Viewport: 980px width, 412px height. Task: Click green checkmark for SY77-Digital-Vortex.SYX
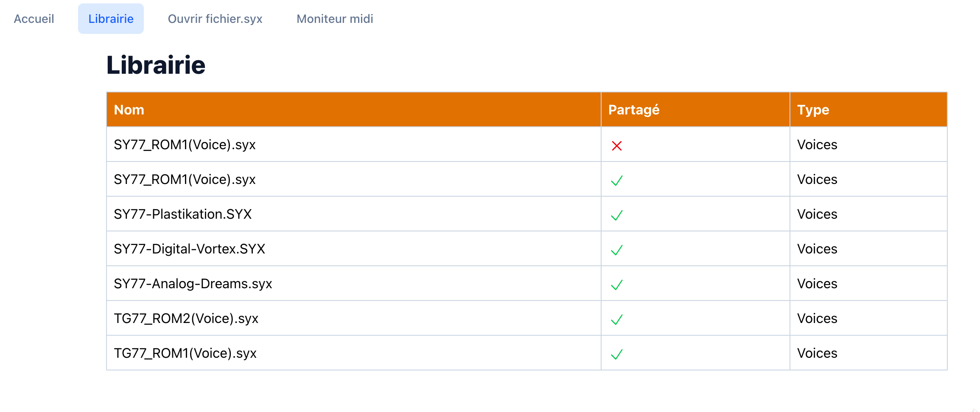coord(617,250)
